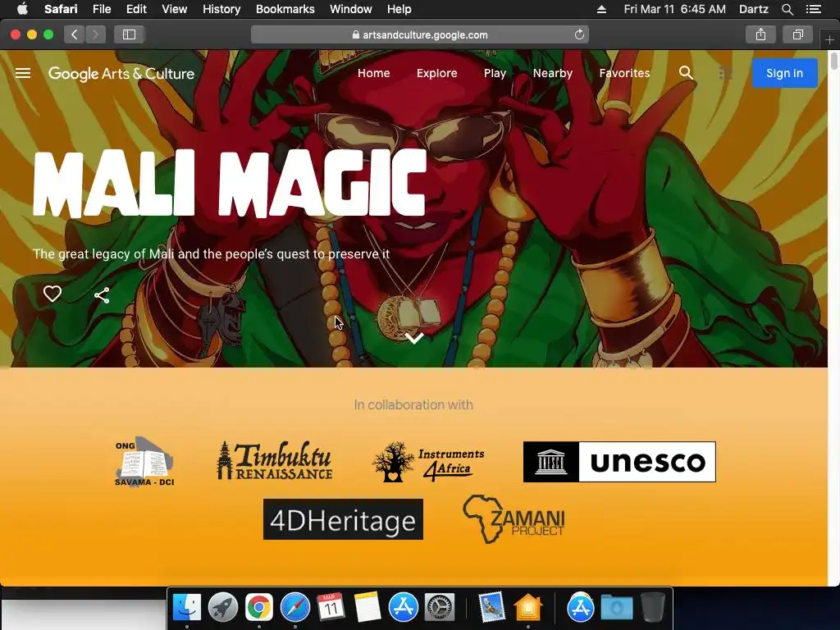The width and height of the screenshot is (840, 630).
Task: Open the Edit menu
Action: coord(136,9)
